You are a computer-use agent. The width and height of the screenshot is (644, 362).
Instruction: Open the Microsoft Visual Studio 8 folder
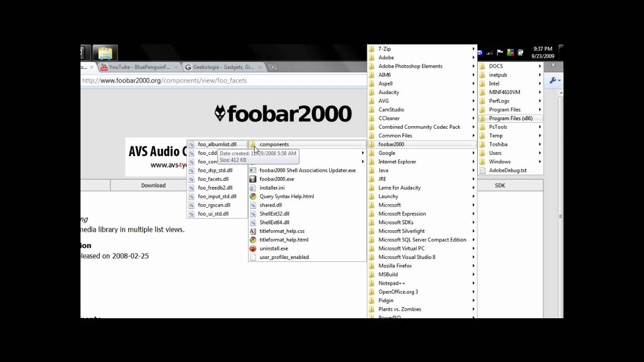point(422,257)
